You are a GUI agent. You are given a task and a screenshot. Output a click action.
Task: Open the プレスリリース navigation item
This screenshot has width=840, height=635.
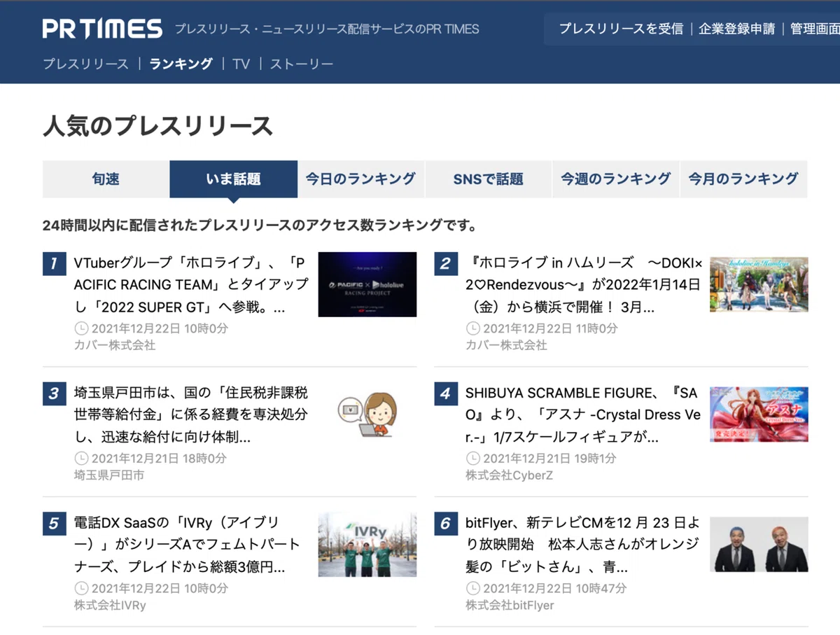click(x=85, y=64)
